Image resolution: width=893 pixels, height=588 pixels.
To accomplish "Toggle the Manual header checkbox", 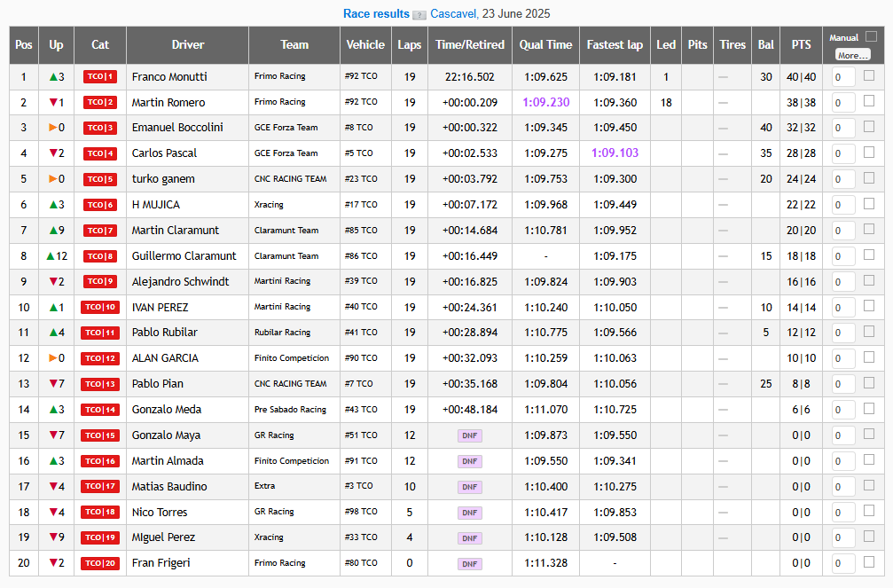I will pyautogui.click(x=871, y=36).
